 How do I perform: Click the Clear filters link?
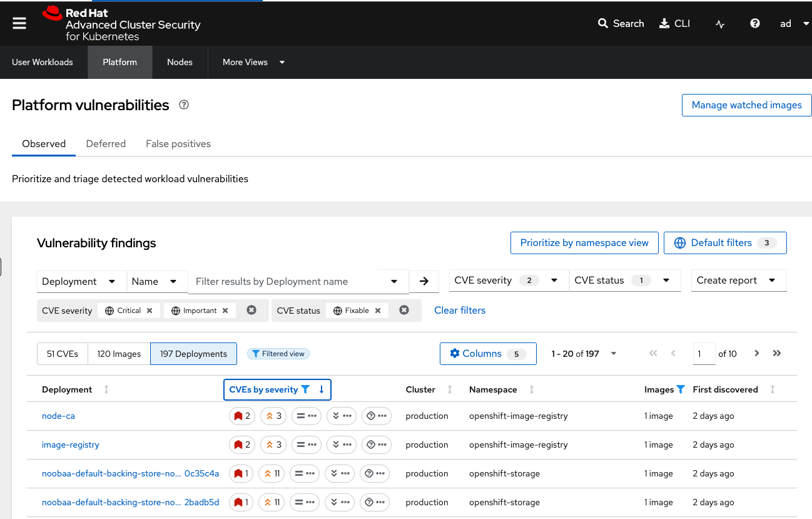[460, 310]
